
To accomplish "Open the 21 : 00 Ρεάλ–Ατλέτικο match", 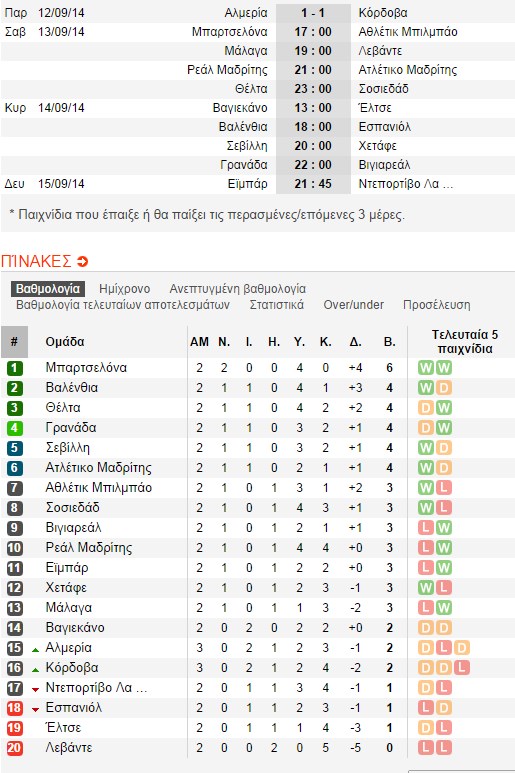I will coord(313,70).
